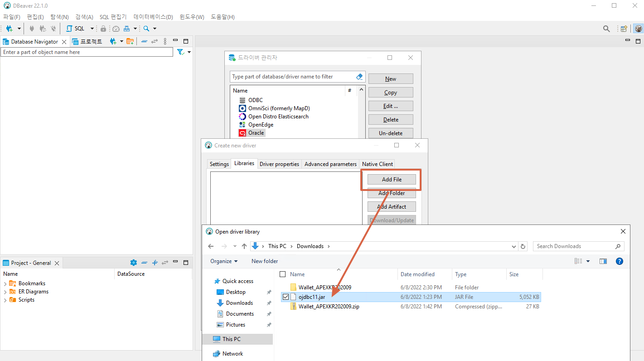Toggle the preview pane icon in file dialog
Image resolution: width=644 pixels, height=361 pixels.
pyautogui.click(x=603, y=261)
